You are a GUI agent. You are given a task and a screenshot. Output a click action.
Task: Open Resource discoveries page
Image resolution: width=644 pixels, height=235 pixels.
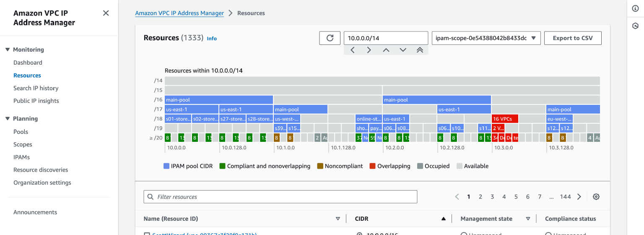[41, 170]
